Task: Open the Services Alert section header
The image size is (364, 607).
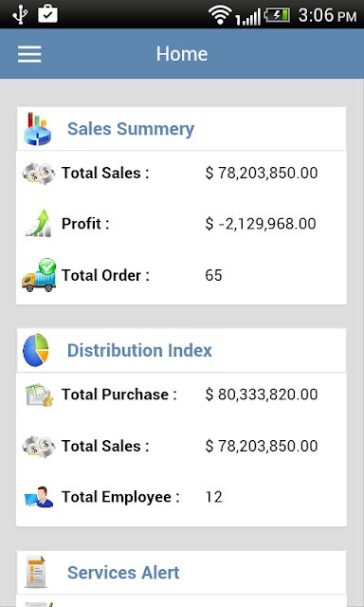Action: pos(181,573)
